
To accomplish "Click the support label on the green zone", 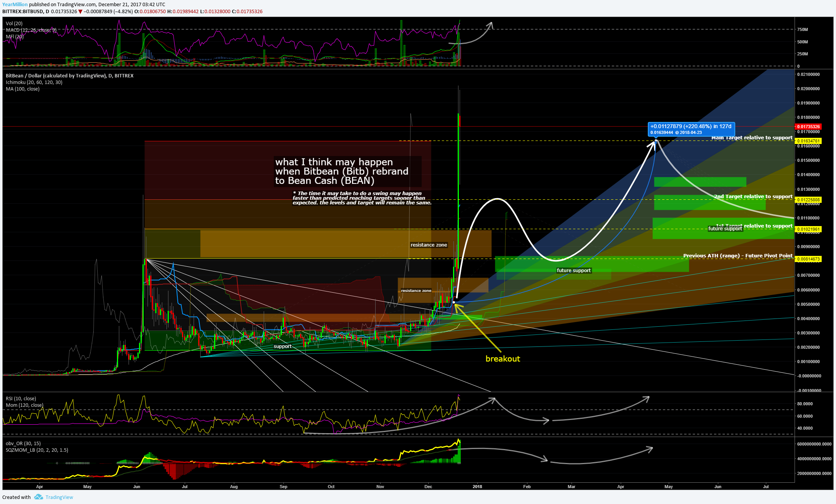I will 283,346.
